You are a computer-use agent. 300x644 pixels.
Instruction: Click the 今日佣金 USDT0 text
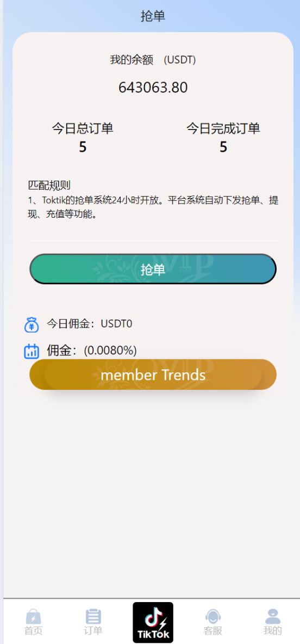click(89, 324)
